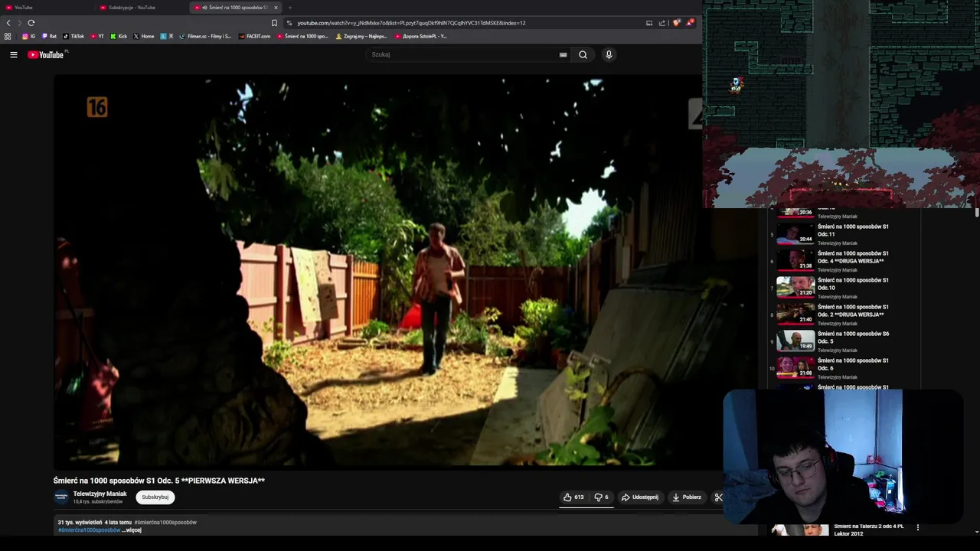Click the Subskrybuj button
The image size is (980, 551).
point(155,497)
